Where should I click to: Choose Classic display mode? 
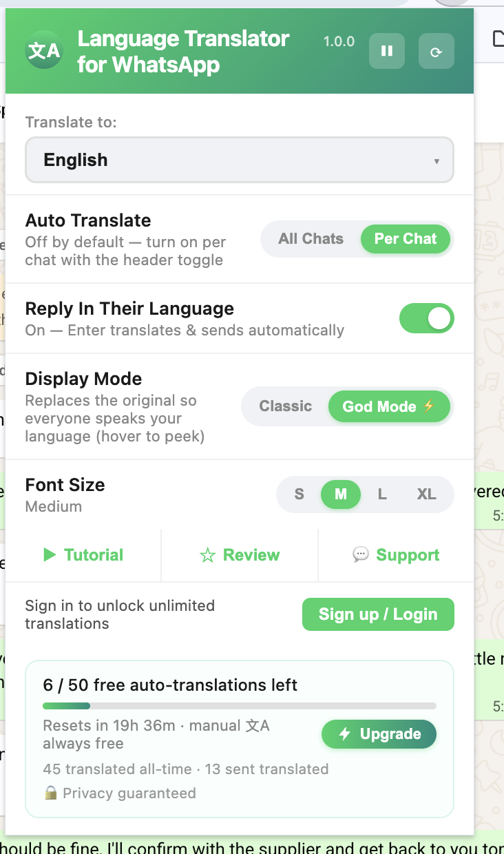pyautogui.click(x=285, y=406)
